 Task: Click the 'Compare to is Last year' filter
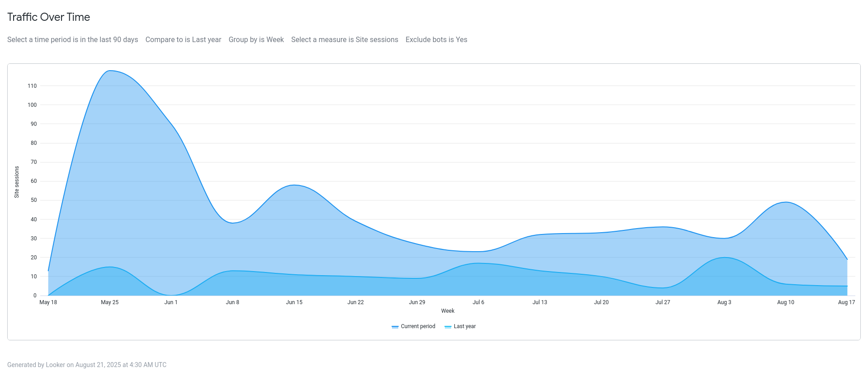(183, 40)
